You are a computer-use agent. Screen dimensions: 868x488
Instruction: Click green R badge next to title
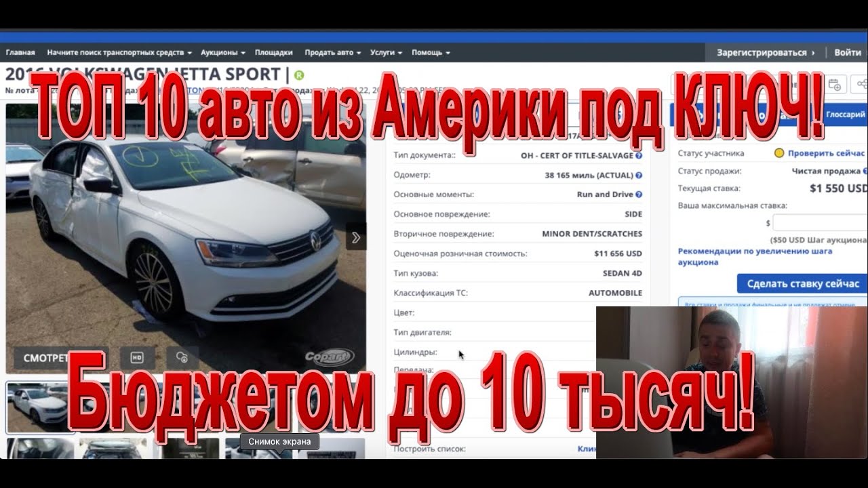pyautogui.click(x=300, y=75)
